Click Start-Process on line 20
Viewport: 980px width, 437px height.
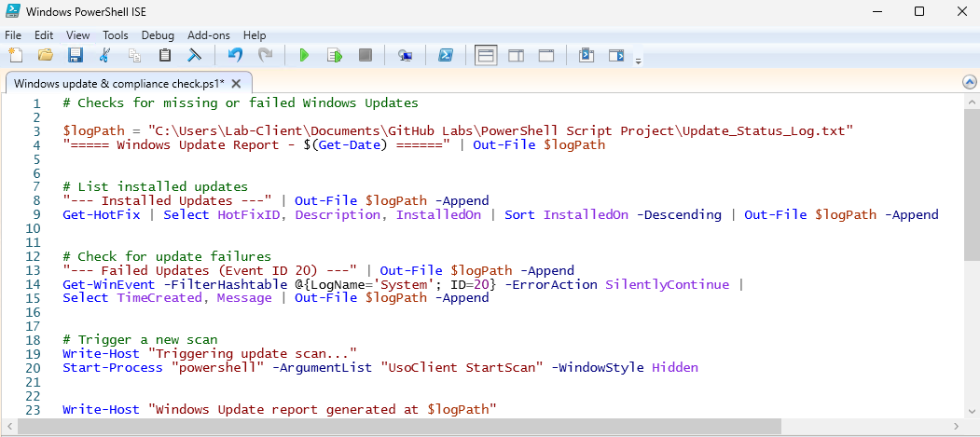113,368
